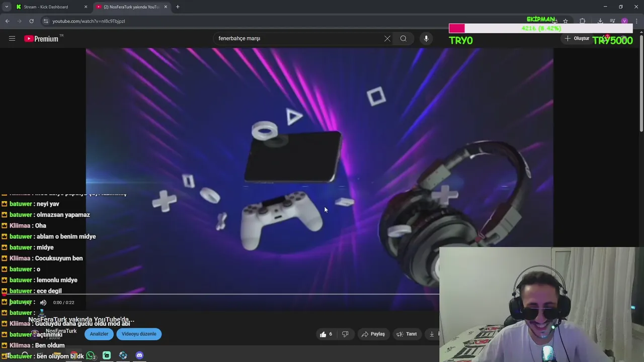Open the Chrome three-dot menu
Viewport: 644px width, 362px height.
click(x=636, y=21)
